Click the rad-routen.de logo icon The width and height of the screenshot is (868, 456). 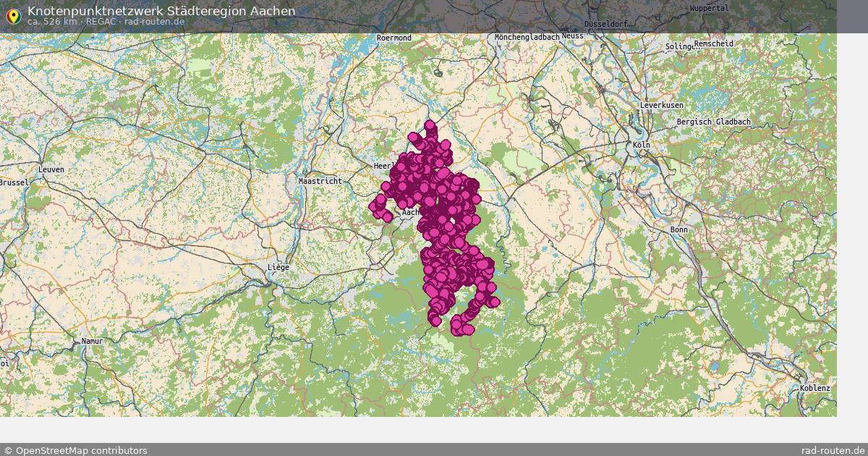pos(13,15)
